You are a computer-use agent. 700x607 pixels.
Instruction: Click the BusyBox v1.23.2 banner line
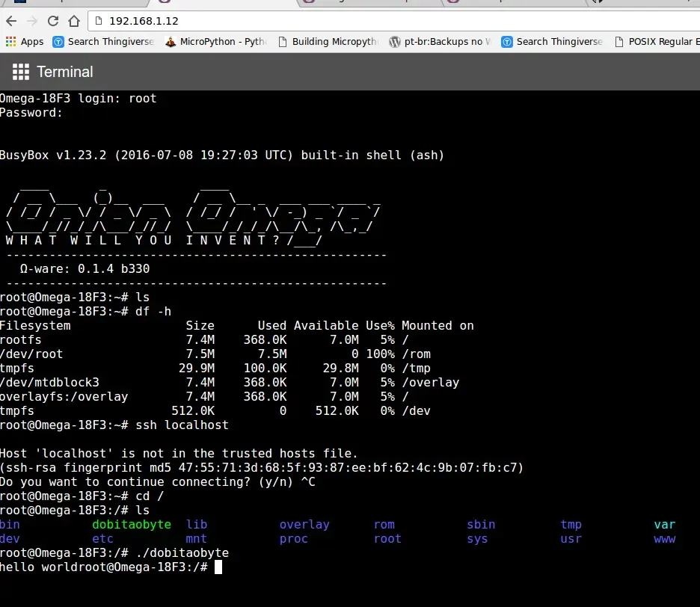coord(222,155)
